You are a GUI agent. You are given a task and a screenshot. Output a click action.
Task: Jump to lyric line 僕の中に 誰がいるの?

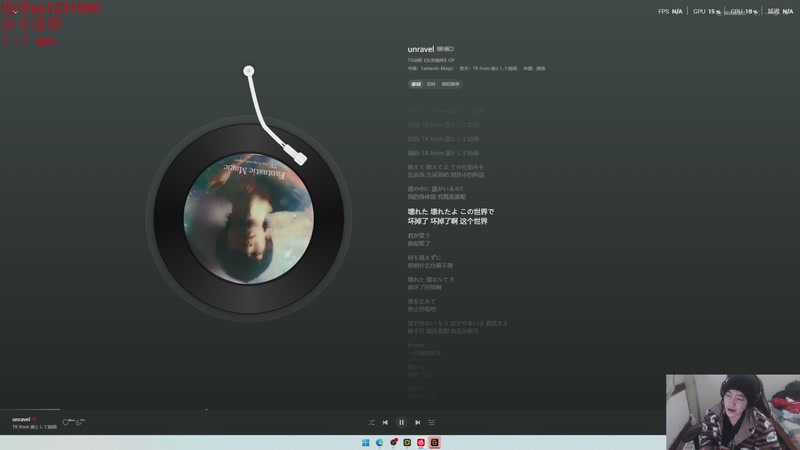(x=435, y=189)
